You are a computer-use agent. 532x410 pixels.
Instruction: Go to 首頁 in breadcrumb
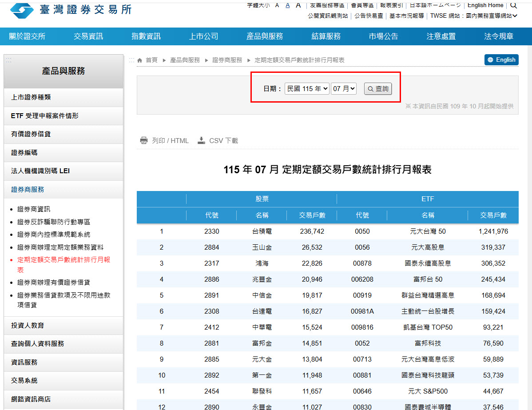(152, 60)
